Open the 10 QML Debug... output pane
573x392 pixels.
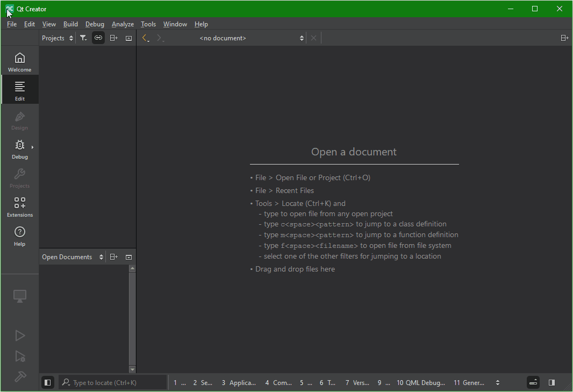421,382
